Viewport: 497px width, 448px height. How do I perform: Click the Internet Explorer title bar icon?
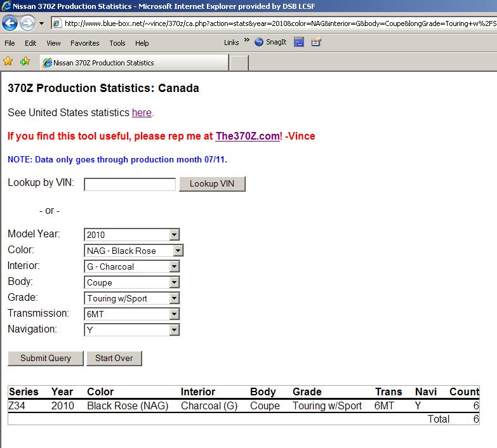pos(6,6)
